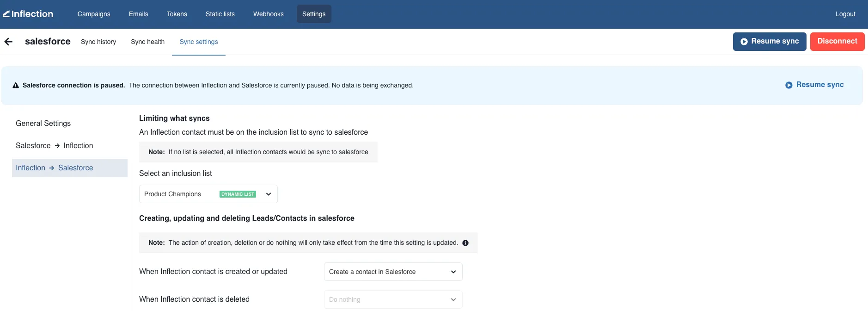Click 'When Inflection contact is created or updated' label
The width and height of the screenshot is (868, 311).
point(213,272)
